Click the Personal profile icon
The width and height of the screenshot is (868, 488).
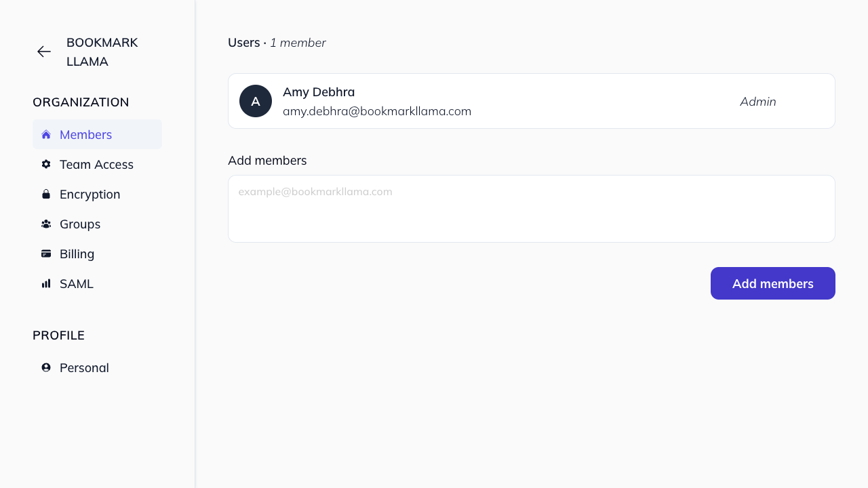[x=46, y=367]
